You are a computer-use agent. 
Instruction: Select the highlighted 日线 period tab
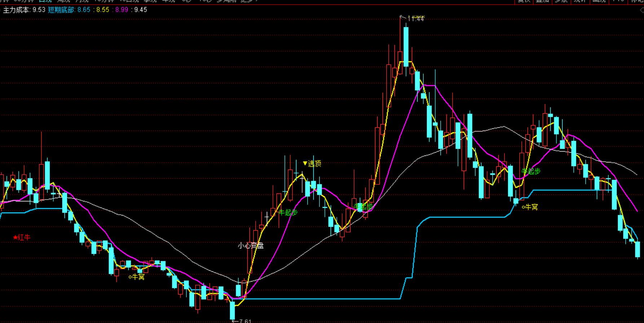click(45, 1)
